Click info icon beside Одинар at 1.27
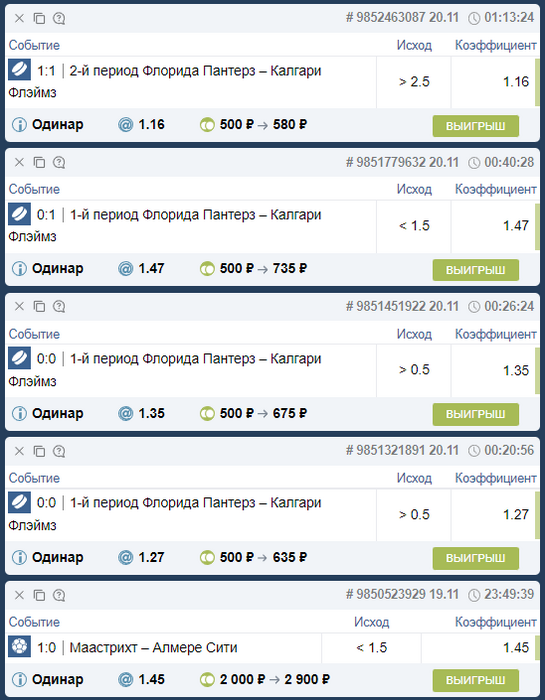Image resolution: width=545 pixels, height=700 pixels. click(x=19, y=558)
